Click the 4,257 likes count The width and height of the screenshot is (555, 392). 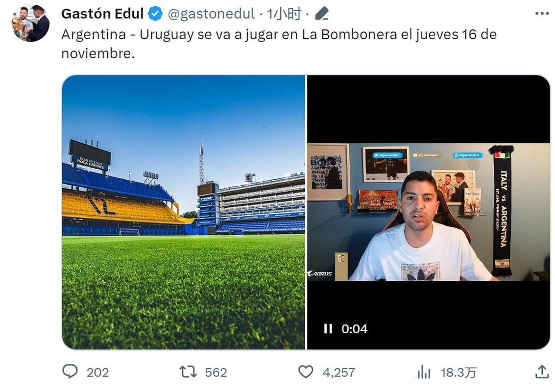tap(338, 372)
